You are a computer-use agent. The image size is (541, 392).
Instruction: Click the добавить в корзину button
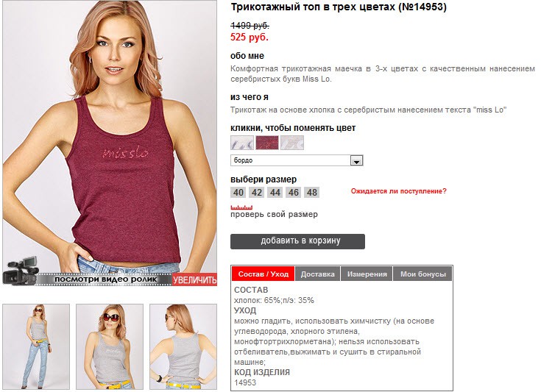(297, 241)
